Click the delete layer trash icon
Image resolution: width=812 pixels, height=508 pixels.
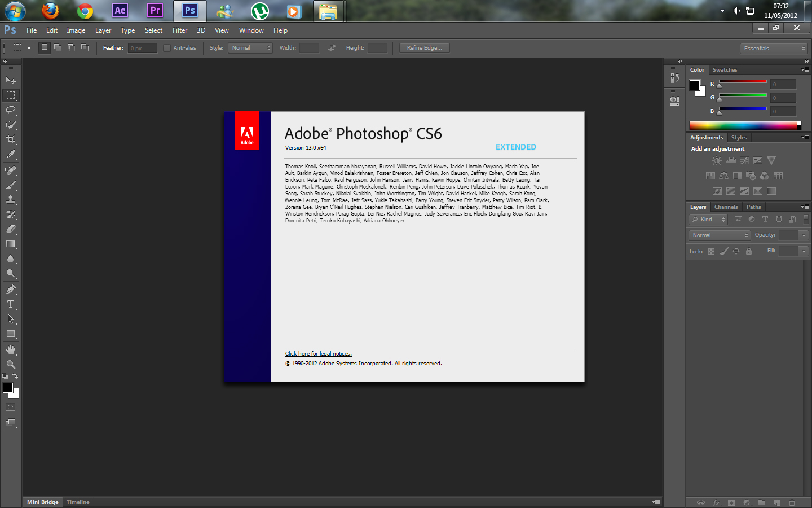coord(792,502)
